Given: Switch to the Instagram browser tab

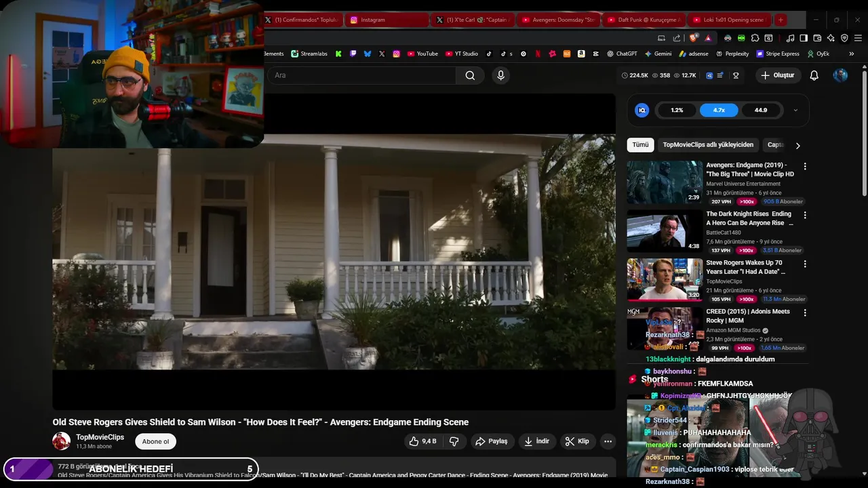Looking at the screenshot, I should [387, 20].
